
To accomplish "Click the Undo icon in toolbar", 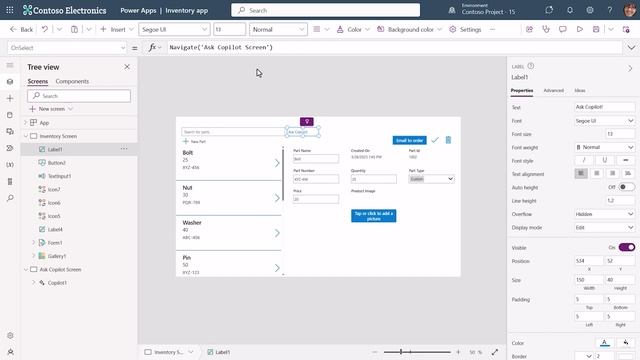I will coord(44,29).
